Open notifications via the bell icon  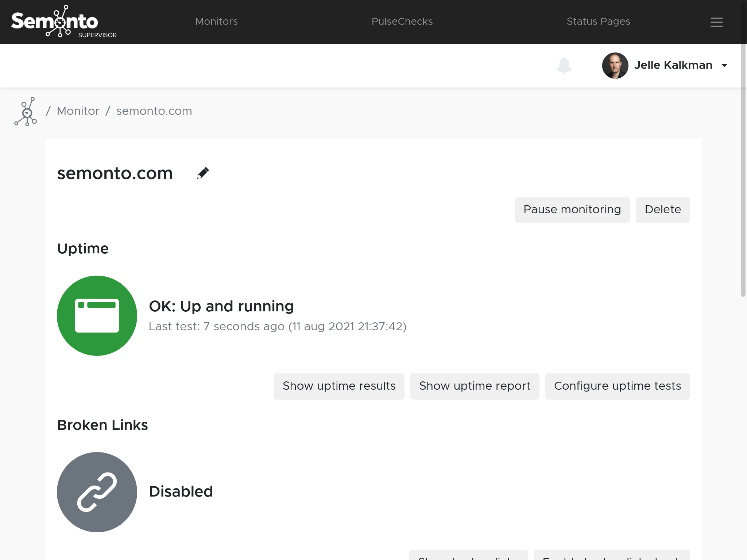click(564, 66)
